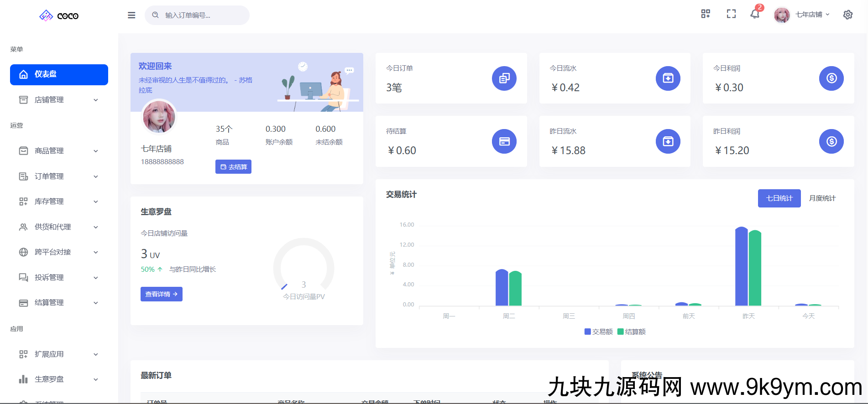Click the 订单管理 icon
The width and height of the screenshot is (868, 404).
click(x=23, y=176)
